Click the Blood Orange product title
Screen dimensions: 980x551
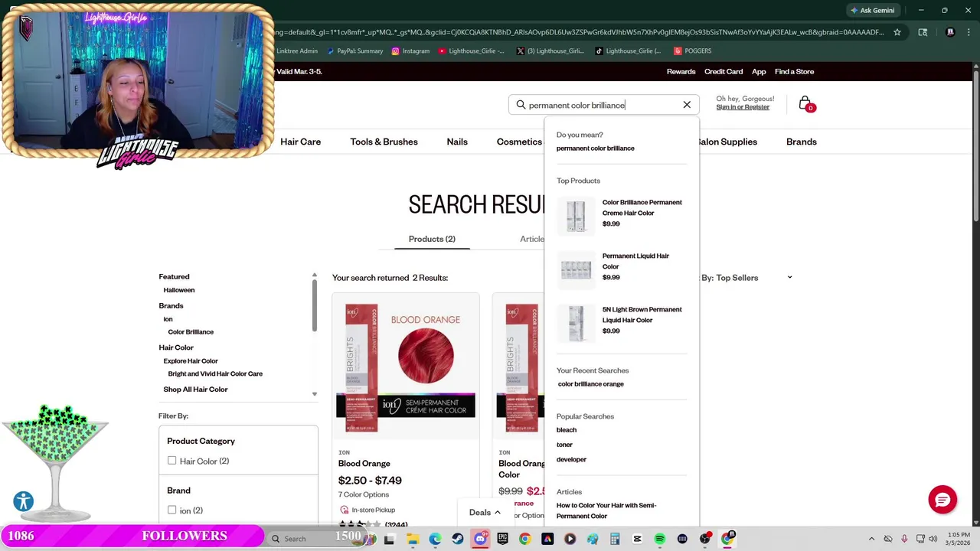click(364, 463)
